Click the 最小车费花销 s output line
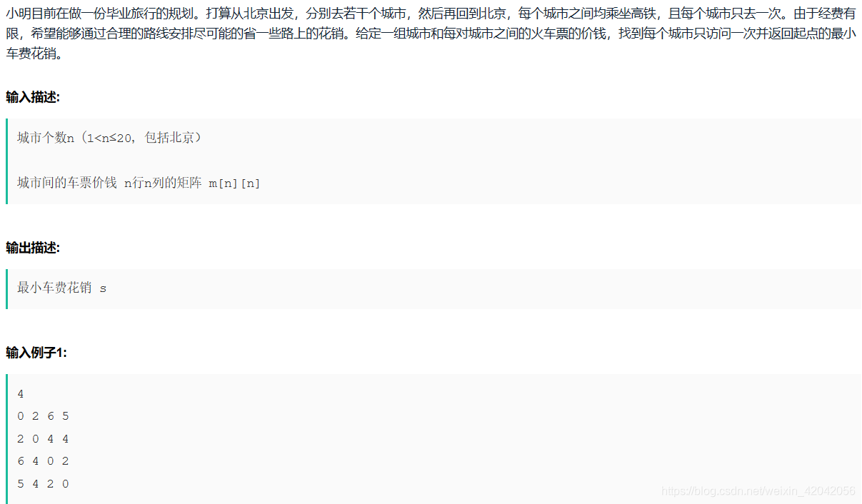Screen dimensions: 862x504 coord(61,288)
